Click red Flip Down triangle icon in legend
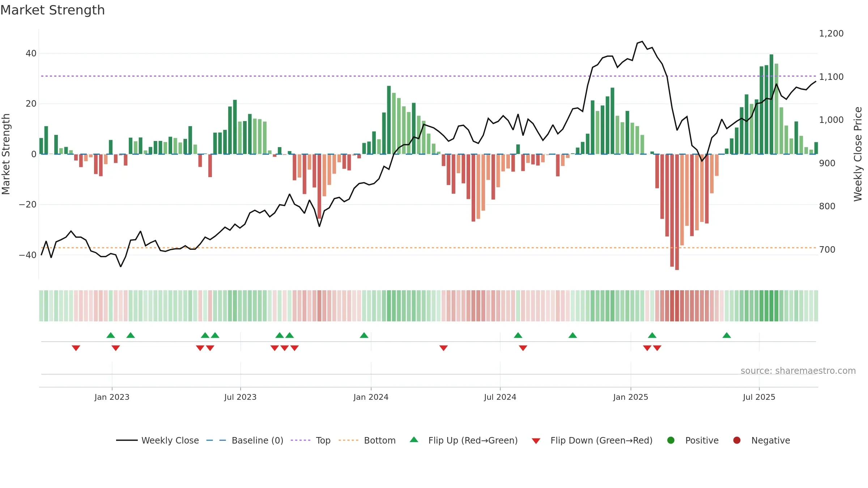The height and width of the screenshot is (488, 868). point(536,441)
